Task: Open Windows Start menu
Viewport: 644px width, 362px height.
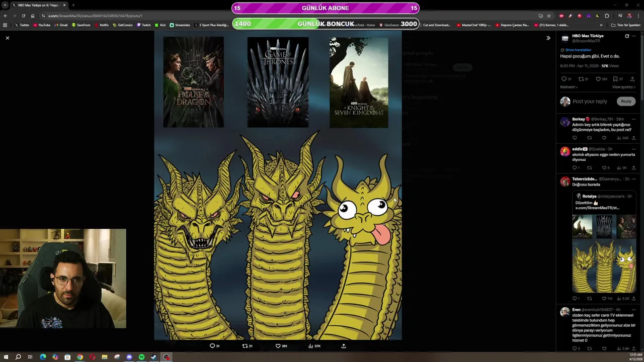Action: [6, 357]
